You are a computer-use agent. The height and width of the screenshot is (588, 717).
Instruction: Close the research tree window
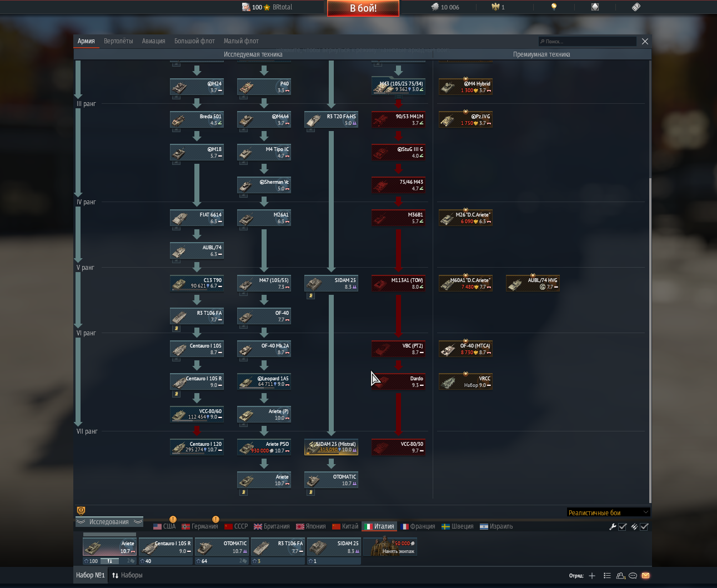point(645,41)
